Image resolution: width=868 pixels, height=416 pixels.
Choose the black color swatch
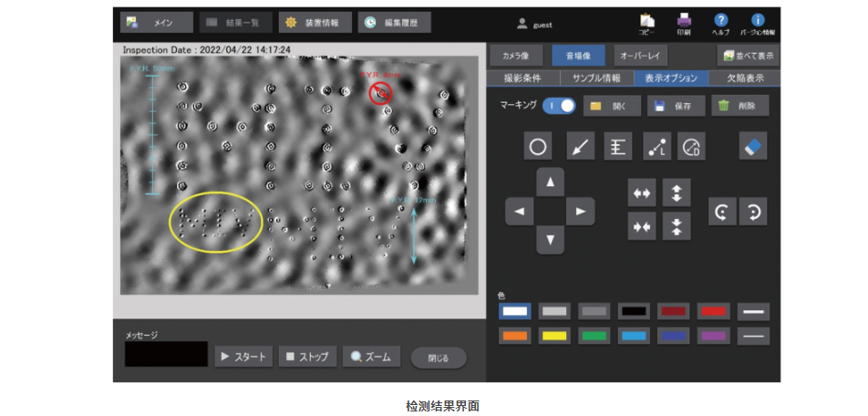click(x=634, y=311)
